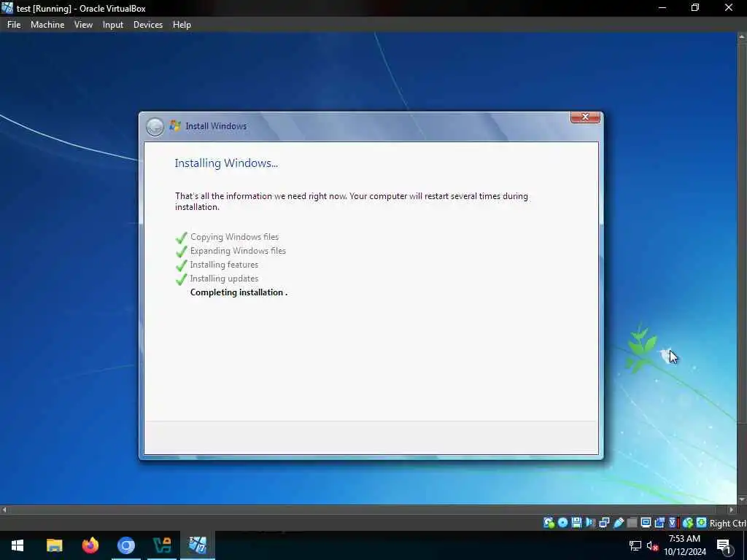The width and height of the screenshot is (747, 560).
Task: Open File Explorer from the taskbar
Action: (54, 545)
